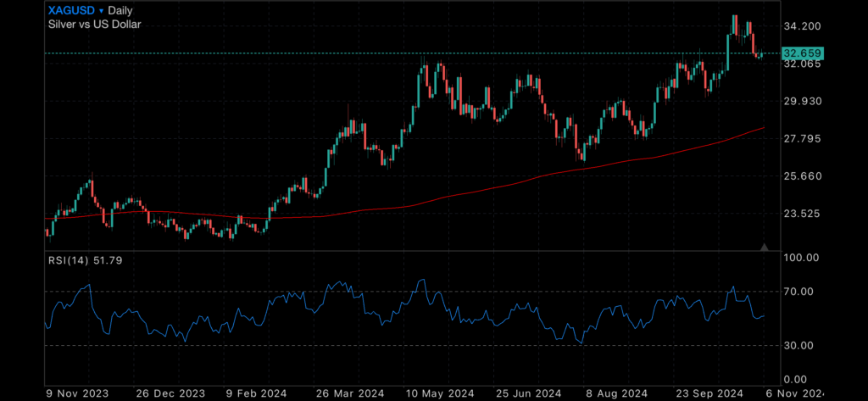Click the 26 Mar 2024 date label

[351, 394]
